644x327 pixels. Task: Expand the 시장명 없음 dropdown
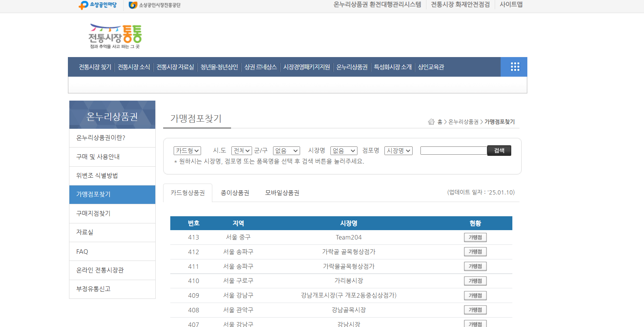click(x=344, y=151)
